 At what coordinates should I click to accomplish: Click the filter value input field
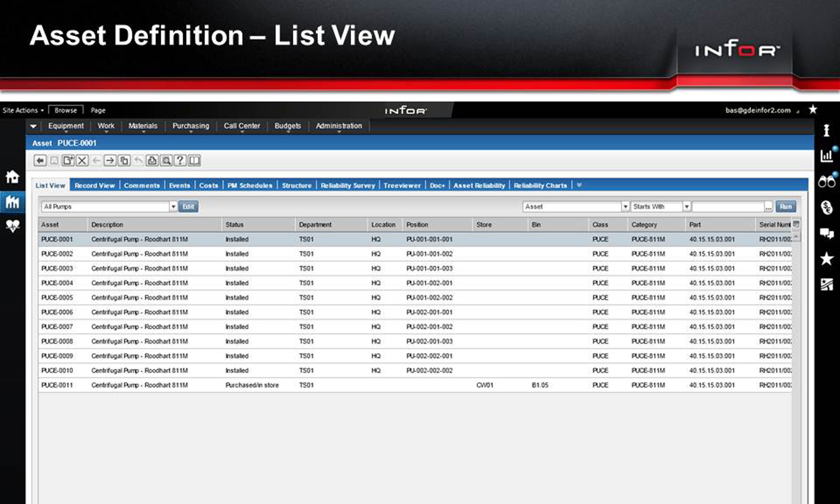point(729,206)
